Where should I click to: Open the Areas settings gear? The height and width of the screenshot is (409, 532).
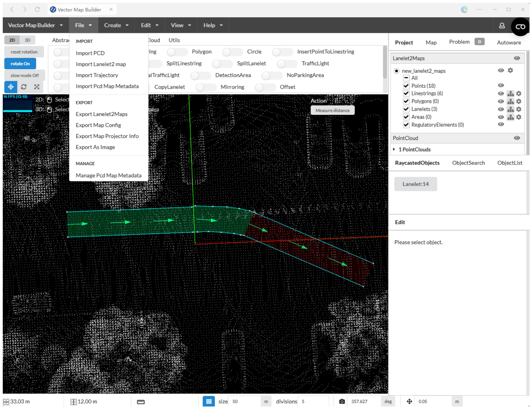point(519,117)
